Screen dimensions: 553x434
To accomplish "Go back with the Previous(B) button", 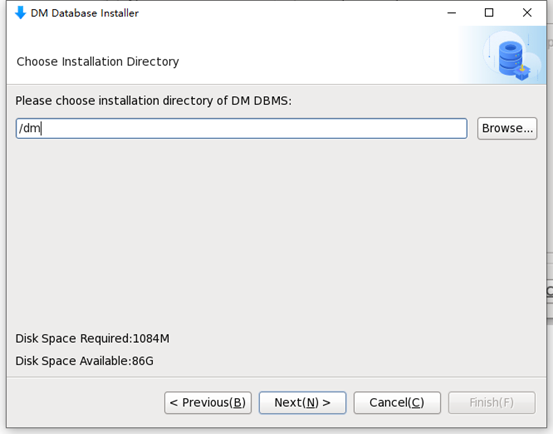I will coord(208,403).
